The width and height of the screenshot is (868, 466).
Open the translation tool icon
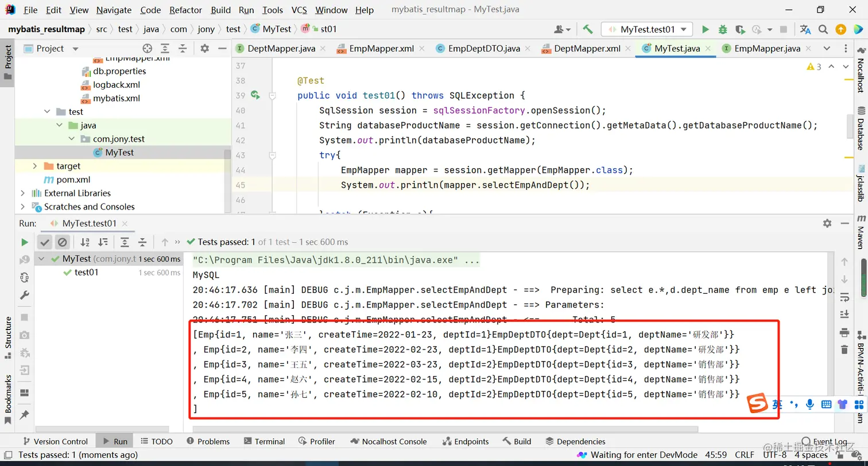[805, 29]
